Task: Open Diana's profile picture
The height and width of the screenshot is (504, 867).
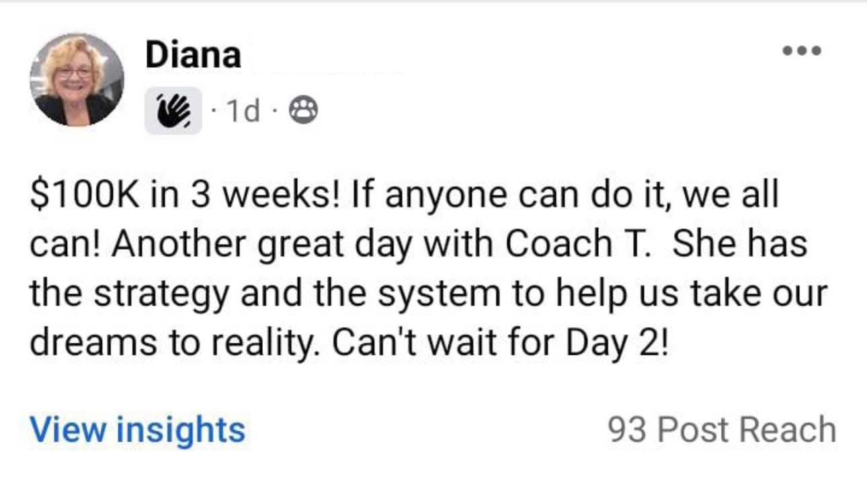Action: point(76,79)
